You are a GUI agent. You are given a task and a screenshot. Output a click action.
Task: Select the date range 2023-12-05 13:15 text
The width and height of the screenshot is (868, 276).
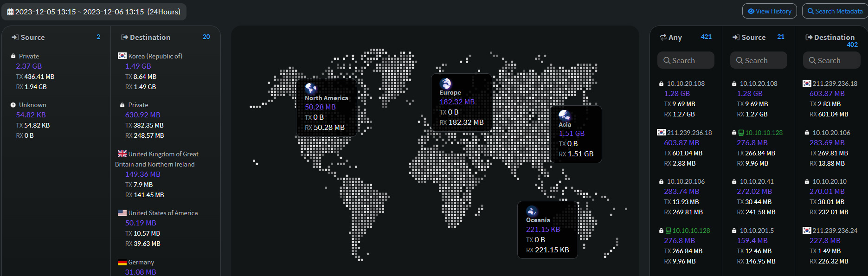pyautogui.click(x=45, y=12)
